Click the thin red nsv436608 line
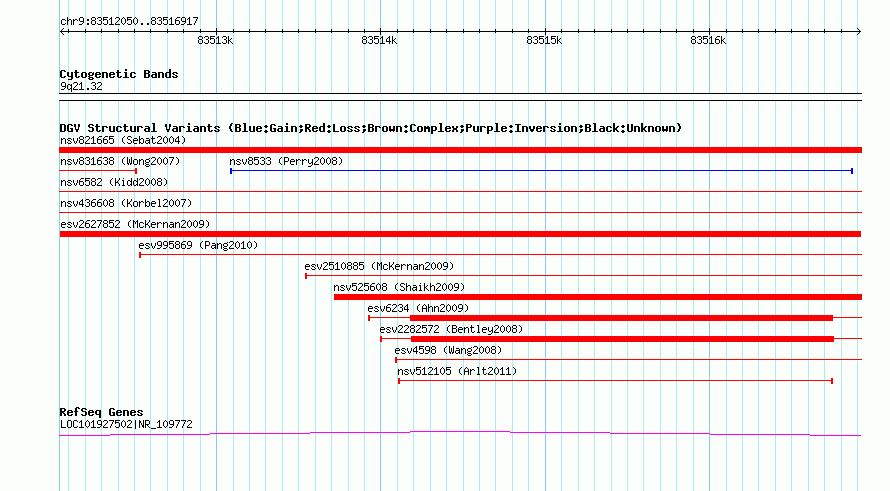 click(x=460, y=213)
